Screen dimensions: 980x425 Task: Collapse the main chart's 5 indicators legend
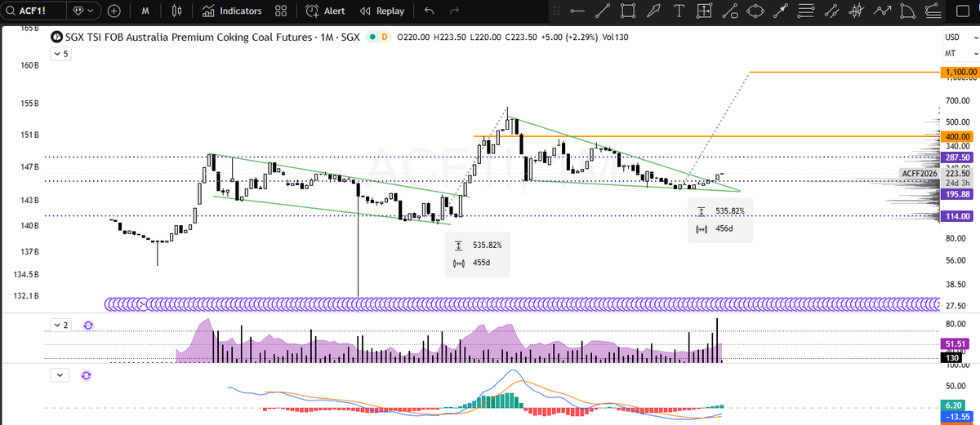[61, 54]
